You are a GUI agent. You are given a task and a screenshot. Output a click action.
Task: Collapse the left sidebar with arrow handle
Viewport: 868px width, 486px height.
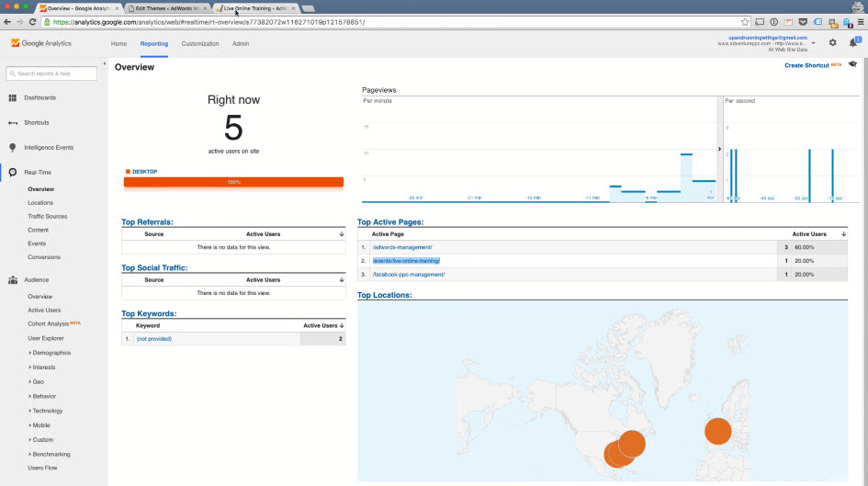click(x=104, y=63)
